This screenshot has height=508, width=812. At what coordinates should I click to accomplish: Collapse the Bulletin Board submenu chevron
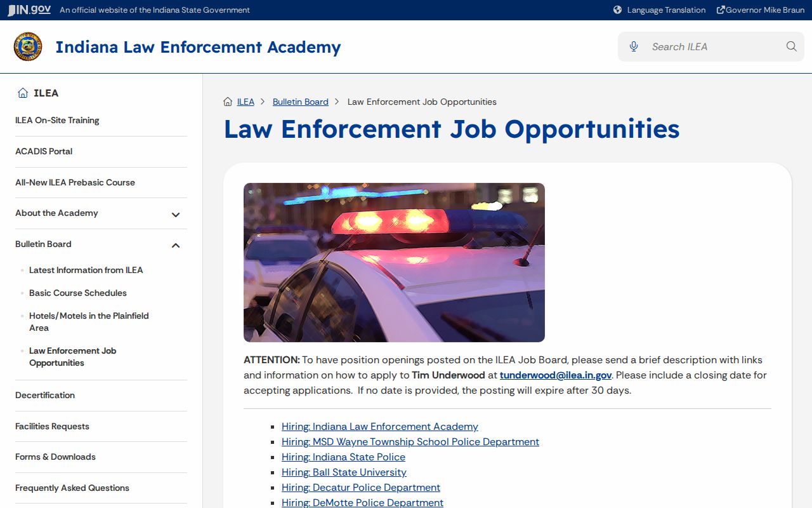tap(176, 245)
